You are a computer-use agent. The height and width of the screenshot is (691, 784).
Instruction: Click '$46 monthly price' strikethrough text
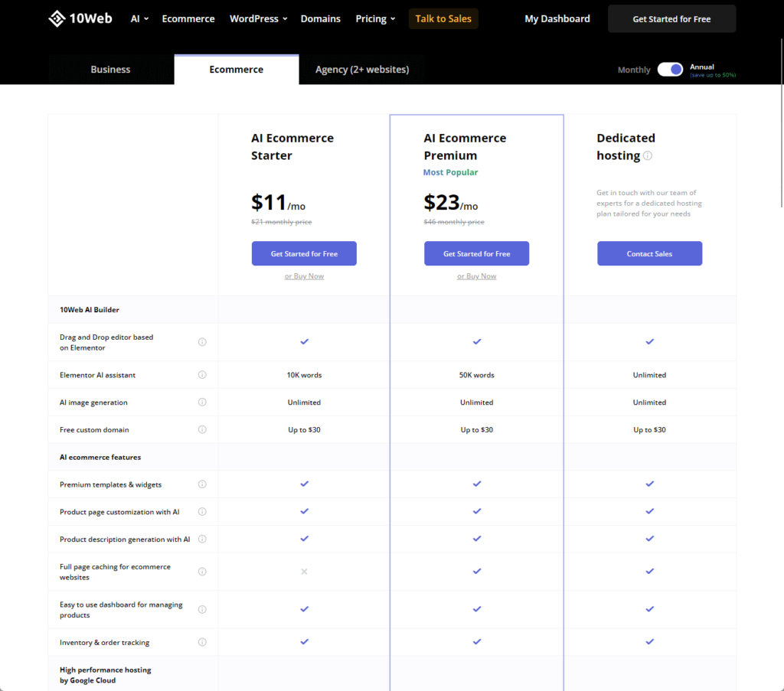coord(454,222)
